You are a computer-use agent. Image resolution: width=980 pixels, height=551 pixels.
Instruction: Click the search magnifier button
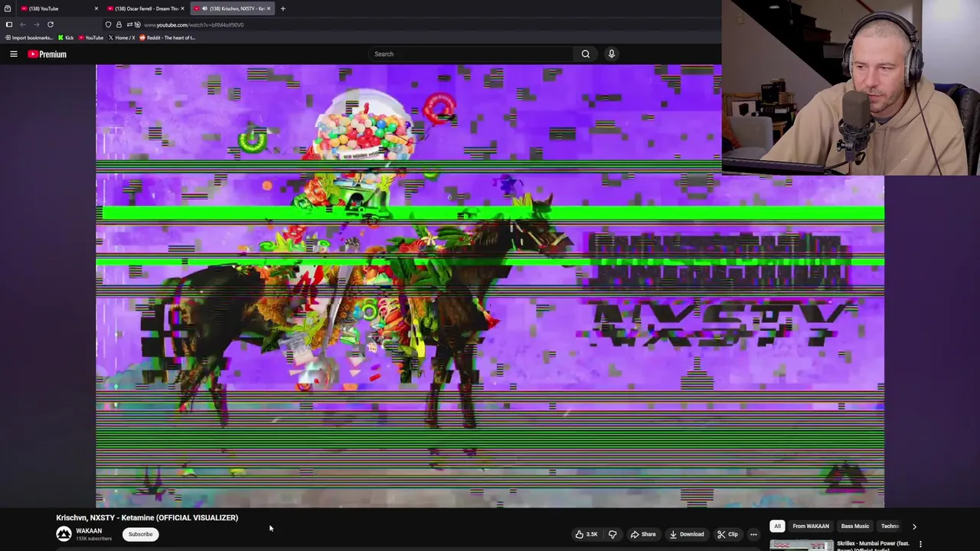click(x=586, y=54)
